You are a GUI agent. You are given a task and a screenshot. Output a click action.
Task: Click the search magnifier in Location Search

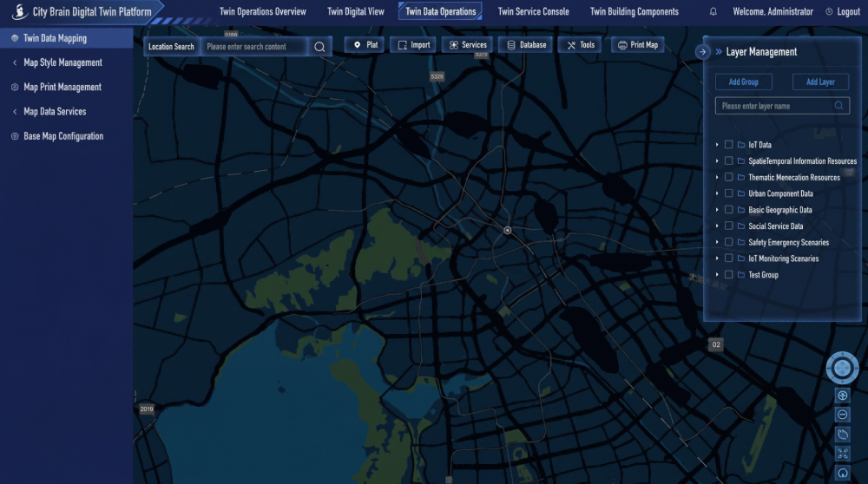[x=319, y=47]
